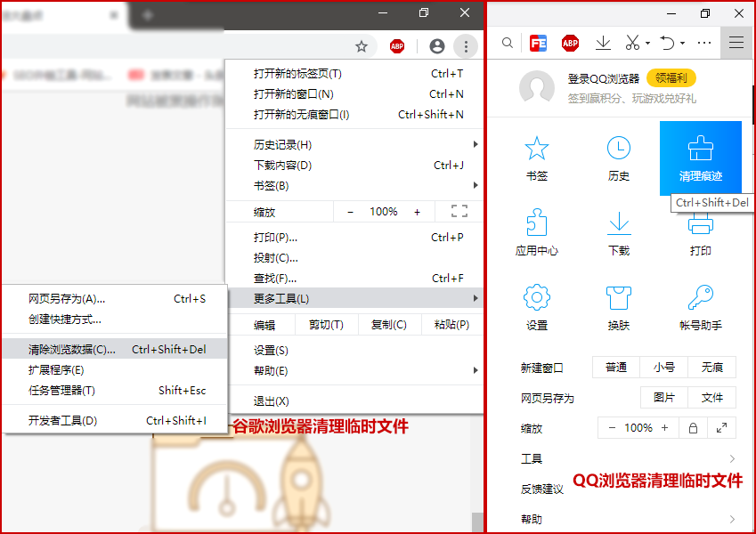Select 设置(S) in Chrome menu
The image size is (756, 534).
(354, 350)
